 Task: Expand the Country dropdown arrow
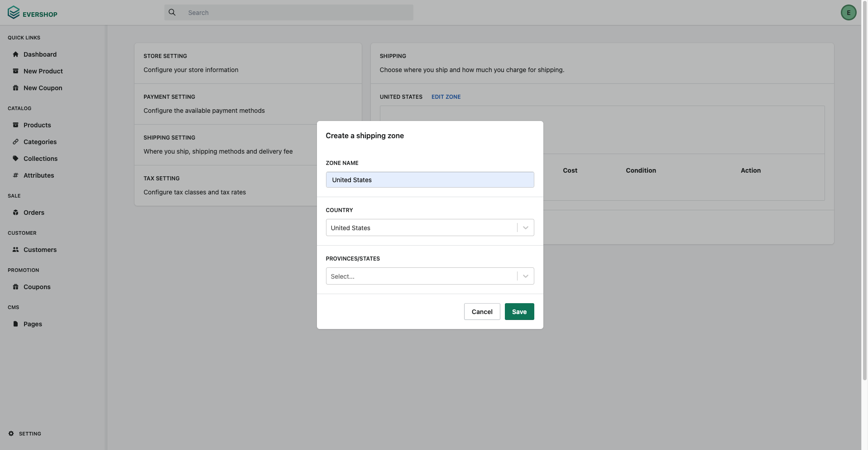[526, 227]
